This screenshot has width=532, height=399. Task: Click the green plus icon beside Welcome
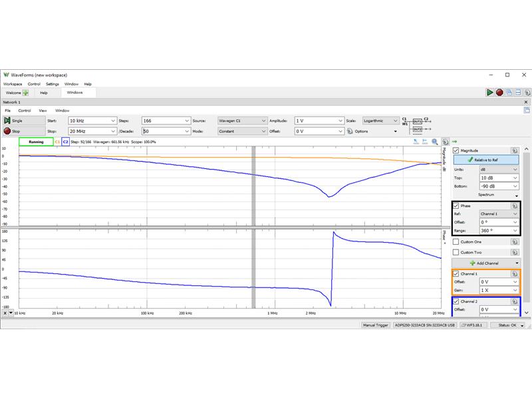click(25, 92)
